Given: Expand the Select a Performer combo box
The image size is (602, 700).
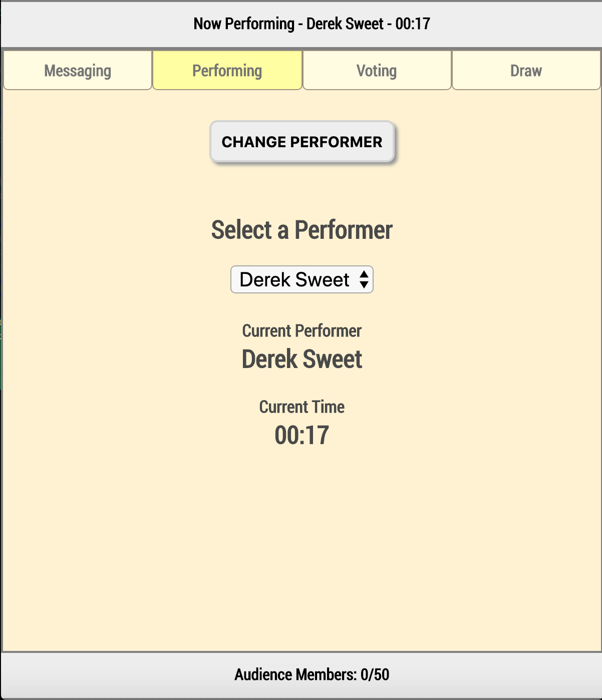Looking at the screenshot, I should pos(302,279).
